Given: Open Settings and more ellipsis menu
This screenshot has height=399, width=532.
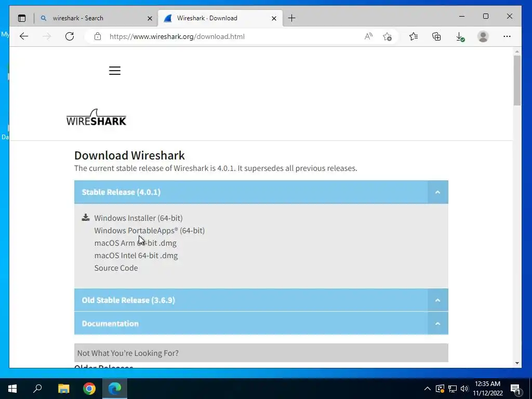Looking at the screenshot, I should click(x=507, y=36).
